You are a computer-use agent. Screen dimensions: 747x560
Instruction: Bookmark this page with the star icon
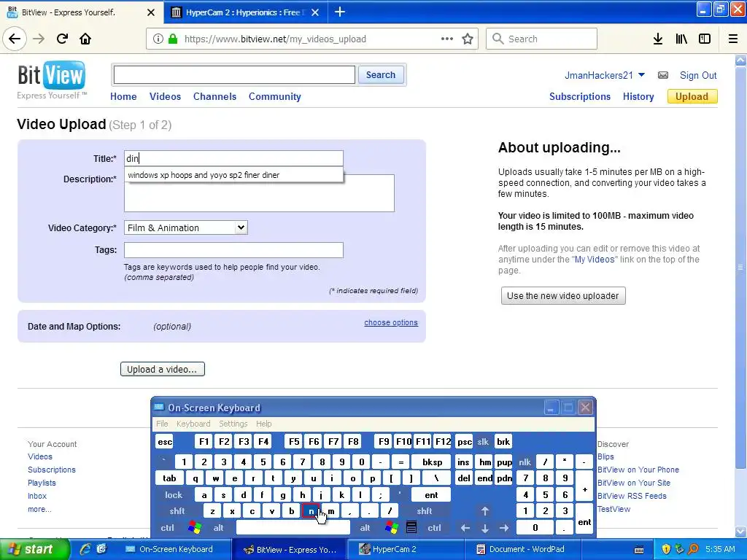pyautogui.click(x=468, y=39)
